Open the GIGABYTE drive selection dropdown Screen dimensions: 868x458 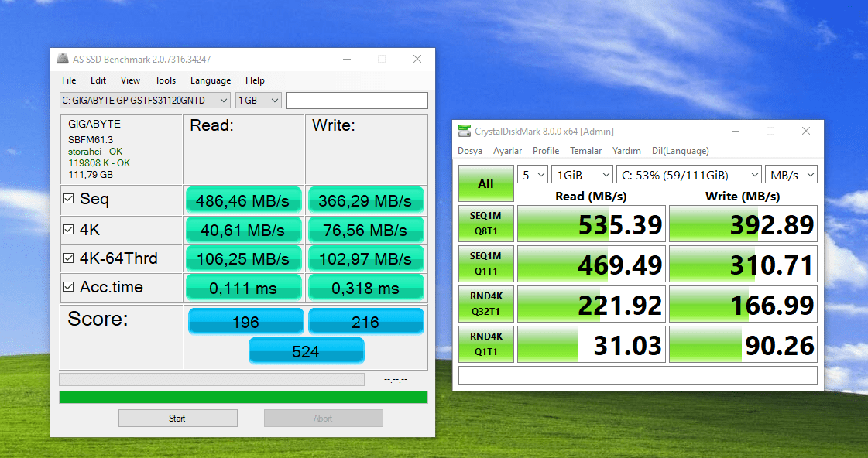point(145,100)
